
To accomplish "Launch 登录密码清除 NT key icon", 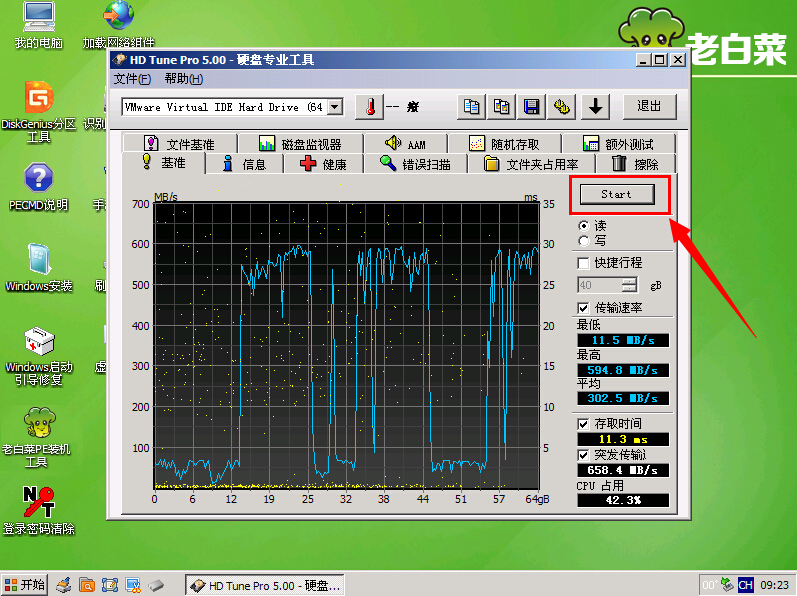I will [39, 511].
